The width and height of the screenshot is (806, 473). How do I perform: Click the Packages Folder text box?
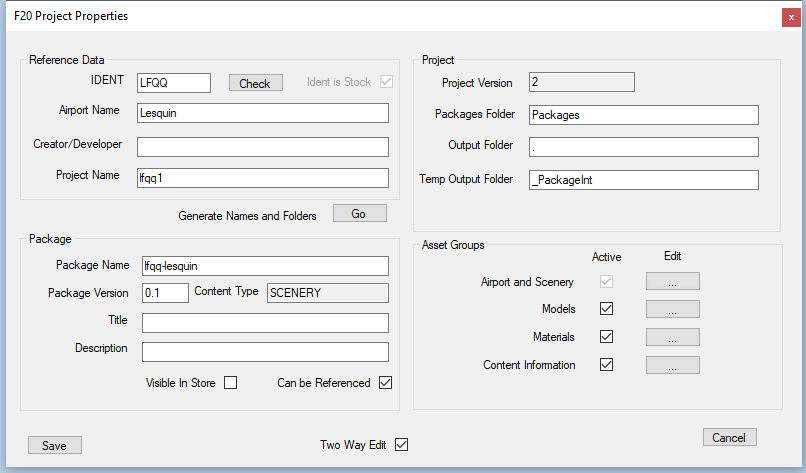[x=642, y=115]
